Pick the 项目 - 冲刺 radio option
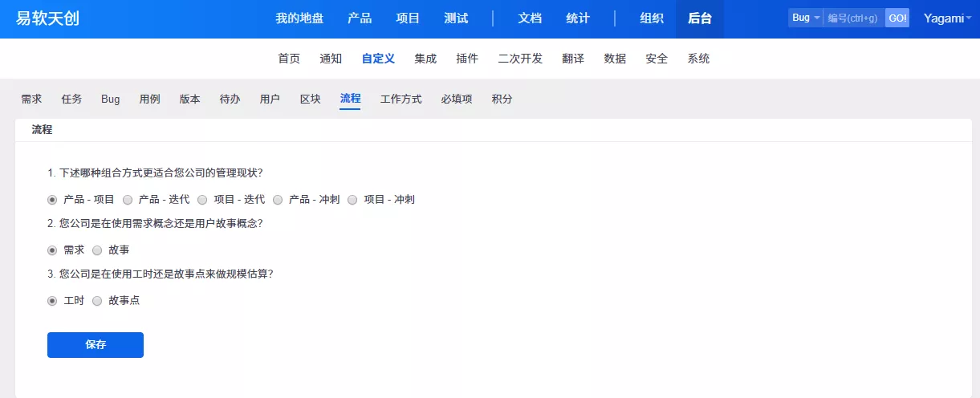Viewport: 980px width, 398px height. 352,199
